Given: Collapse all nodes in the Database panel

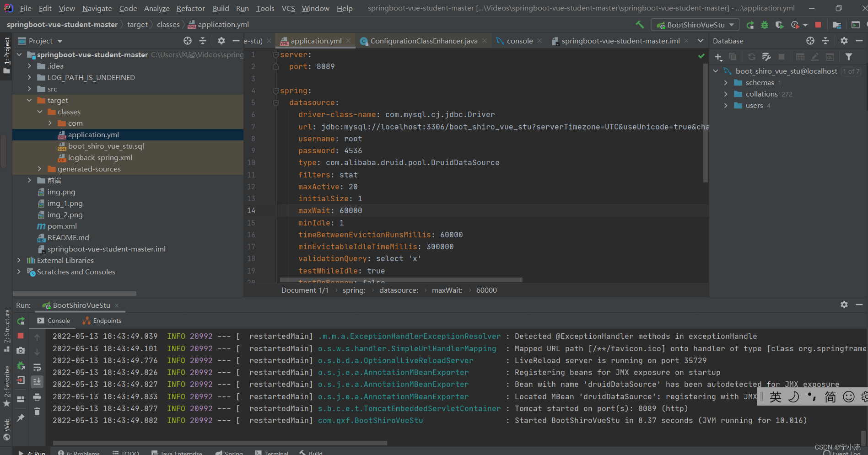Looking at the screenshot, I should click(825, 41).
